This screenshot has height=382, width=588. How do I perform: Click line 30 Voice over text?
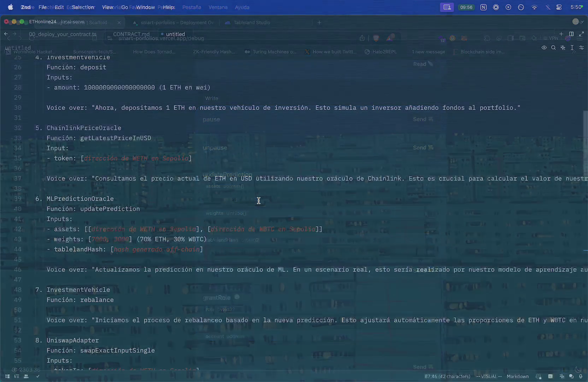point(283,108)
